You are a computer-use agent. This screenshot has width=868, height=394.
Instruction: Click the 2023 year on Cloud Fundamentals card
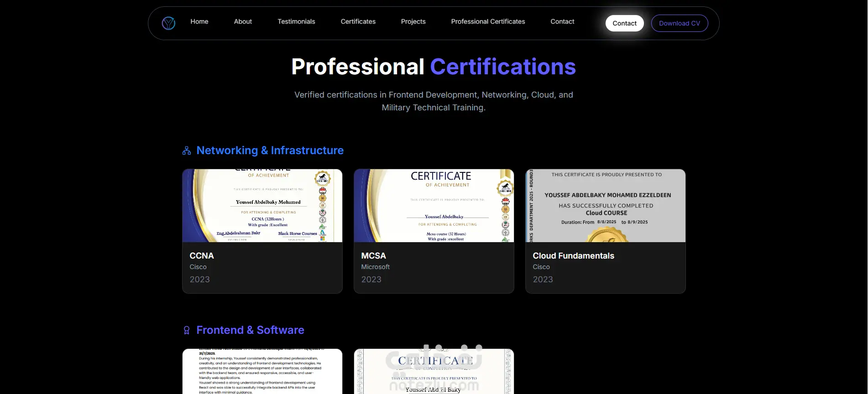543,280
